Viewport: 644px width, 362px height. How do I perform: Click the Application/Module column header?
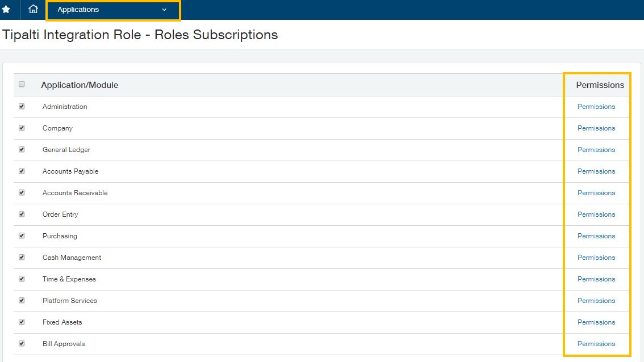coord(80,85)
